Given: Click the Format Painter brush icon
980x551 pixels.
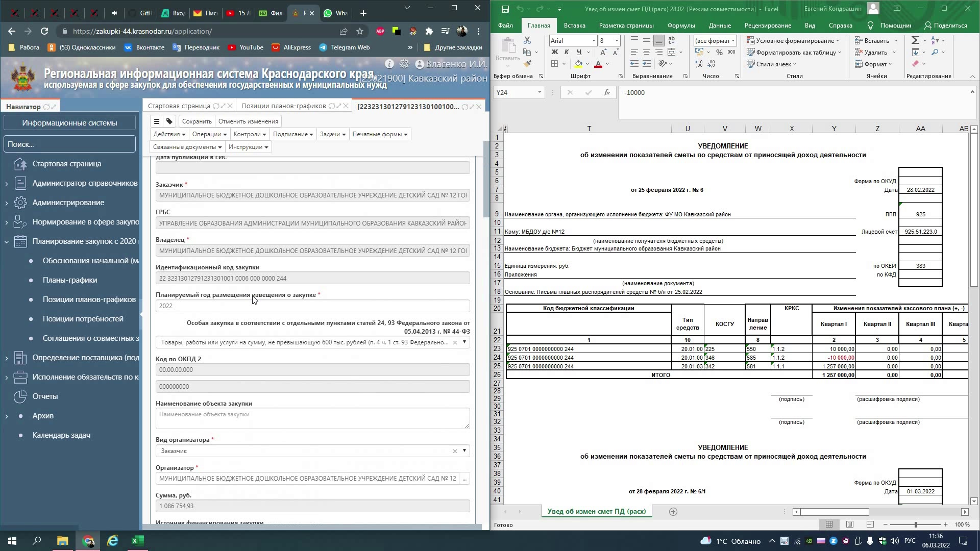Looking at the screenshot, I should click(527, 64).
